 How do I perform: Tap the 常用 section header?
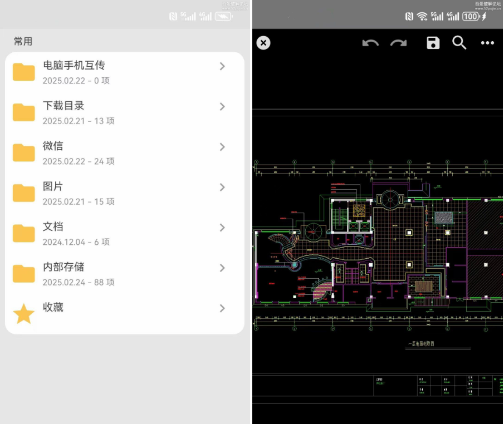[23, 41]
